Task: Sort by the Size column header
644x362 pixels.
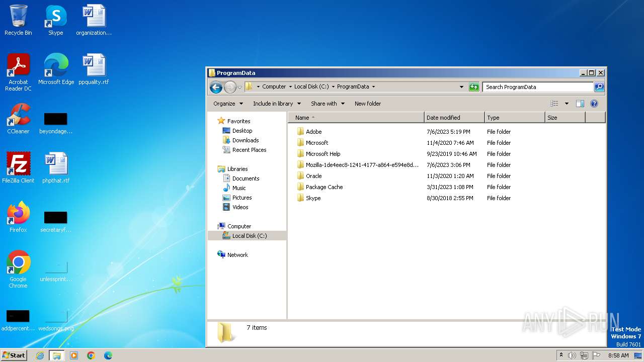Action: 565,118
